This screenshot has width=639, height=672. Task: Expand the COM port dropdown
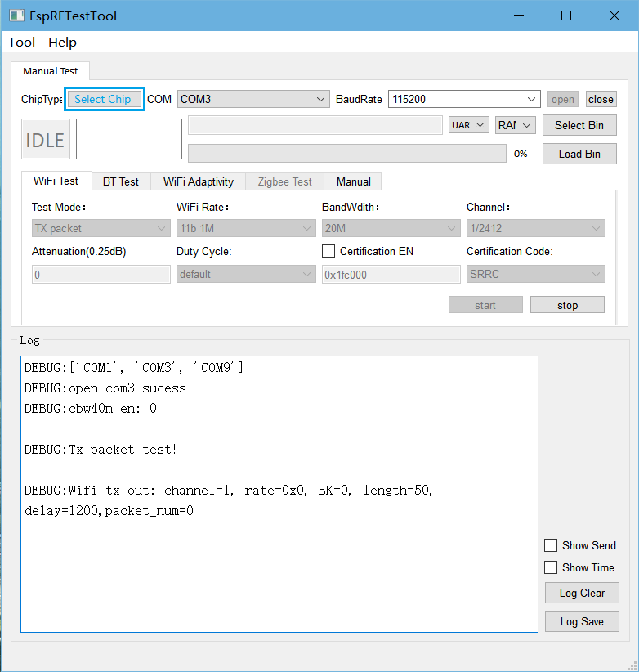253,99
